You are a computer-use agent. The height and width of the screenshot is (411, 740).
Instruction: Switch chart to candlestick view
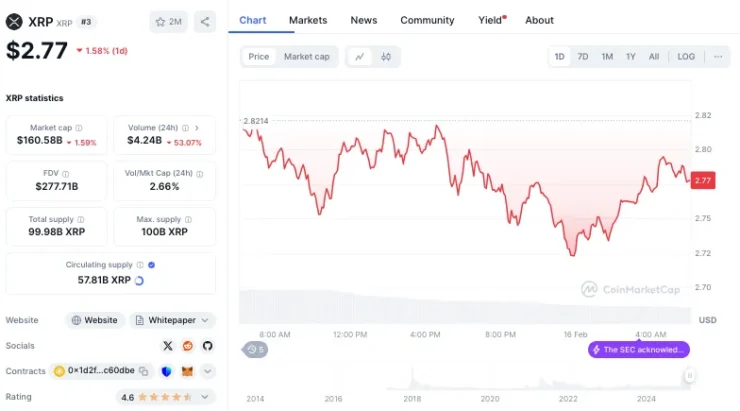[x=386, y=57]
